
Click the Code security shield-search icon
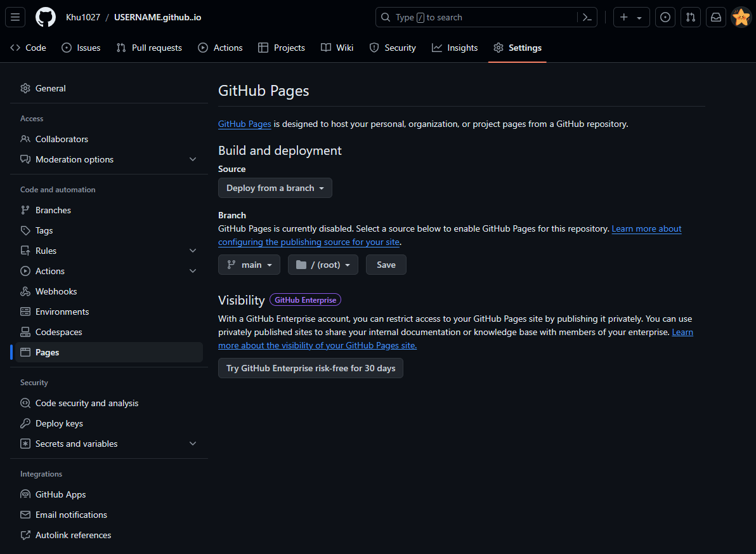25,403
